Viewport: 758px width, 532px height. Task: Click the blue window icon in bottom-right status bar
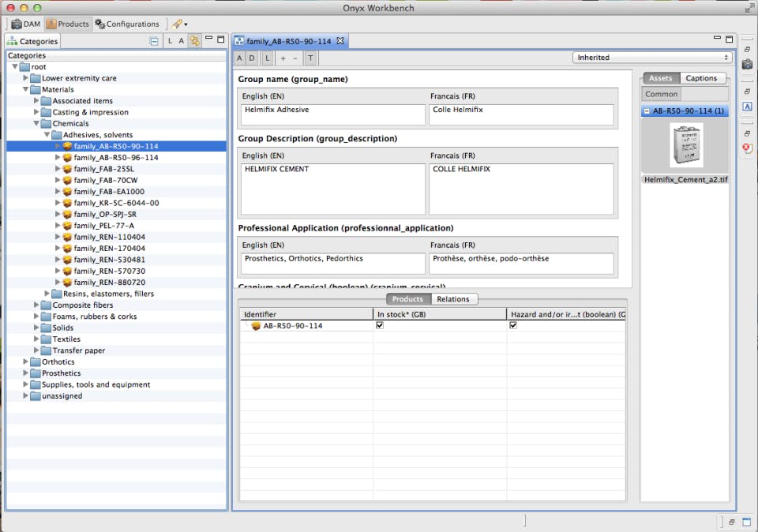pos(747,522)
